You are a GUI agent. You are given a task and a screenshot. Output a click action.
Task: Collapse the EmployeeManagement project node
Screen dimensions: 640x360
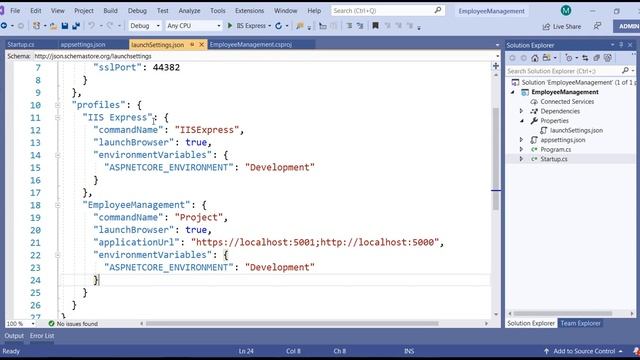tap(513, 92)
